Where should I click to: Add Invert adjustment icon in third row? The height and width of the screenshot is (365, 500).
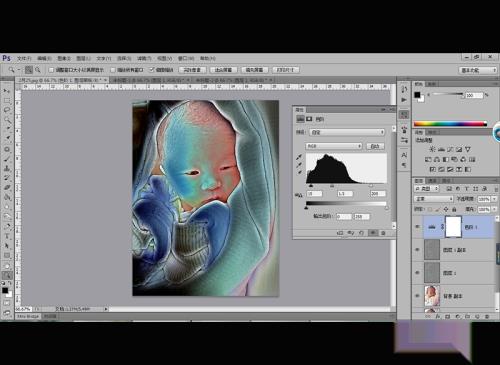433,169
